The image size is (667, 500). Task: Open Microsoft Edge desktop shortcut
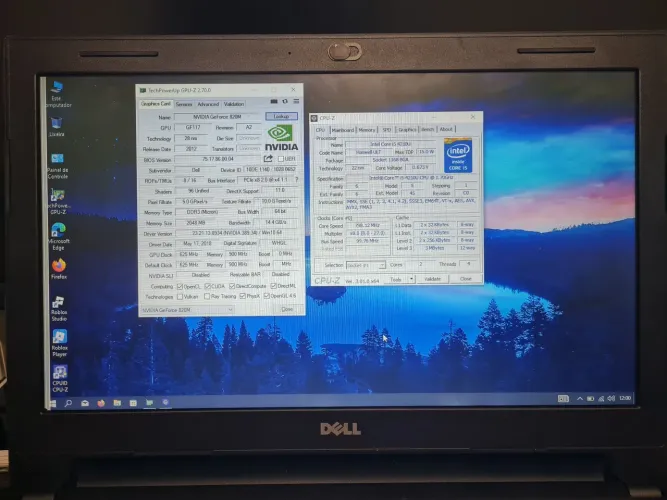click(x=58, y=237)
